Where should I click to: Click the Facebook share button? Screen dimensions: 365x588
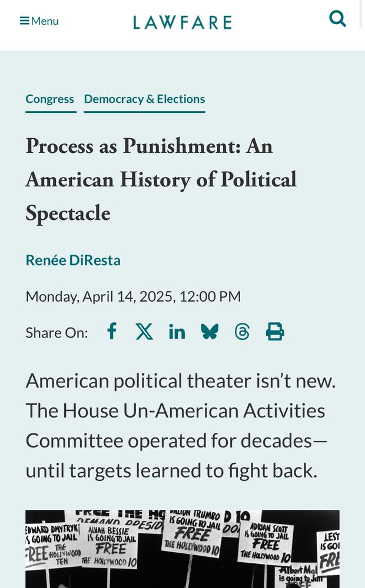[x=111, y=331]
